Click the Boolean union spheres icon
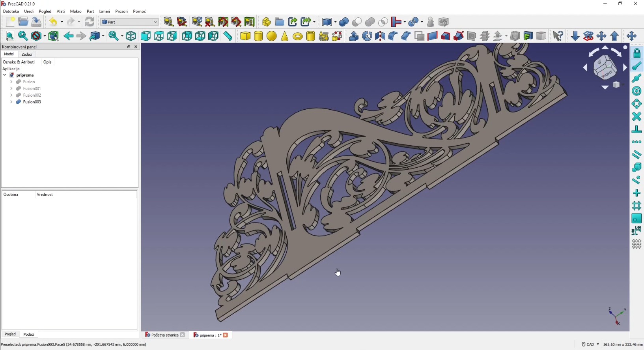 (370, 22)
